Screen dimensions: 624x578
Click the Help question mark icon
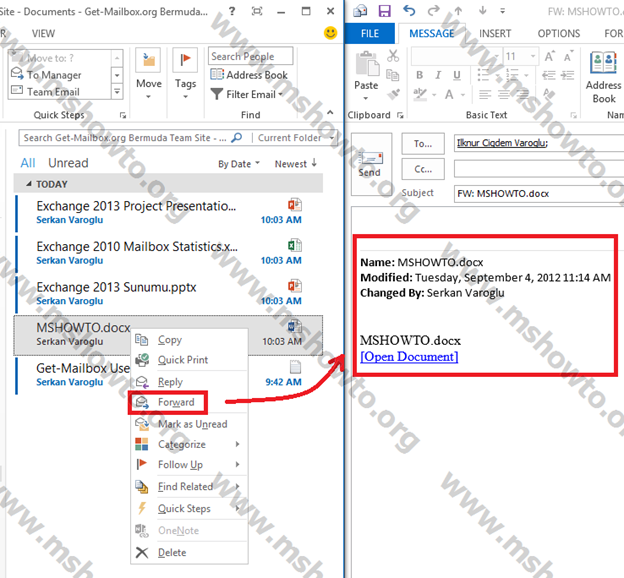coord(232,11)
